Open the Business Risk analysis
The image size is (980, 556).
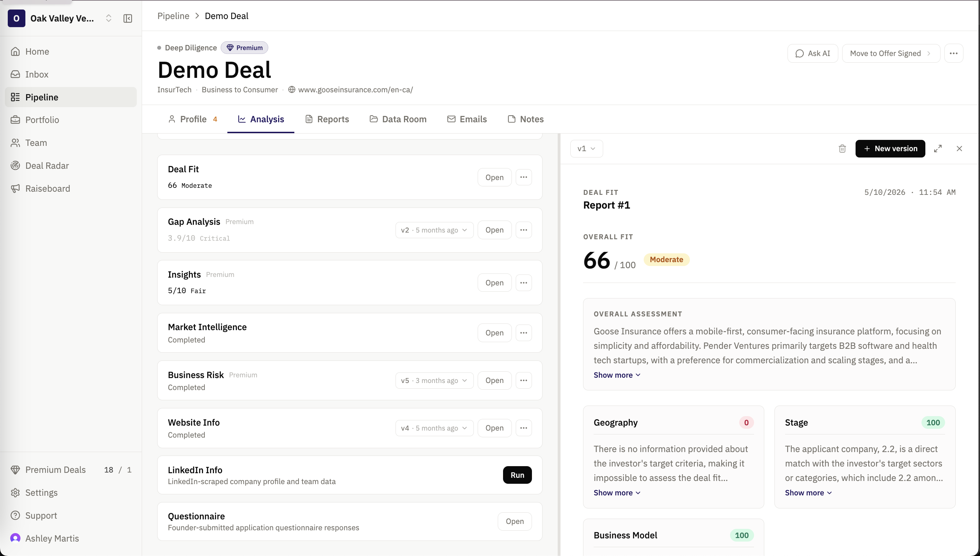[x=494, y=381]
